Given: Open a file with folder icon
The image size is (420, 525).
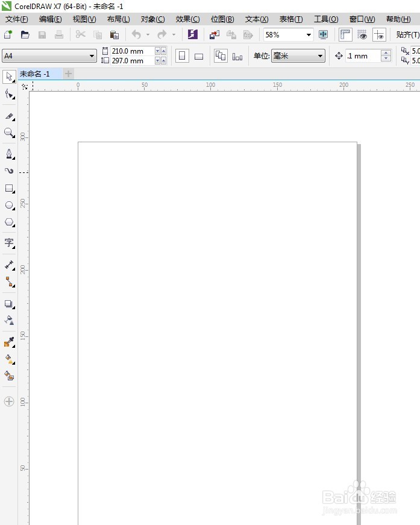Looking at the screenshot, I should (25, 34).
